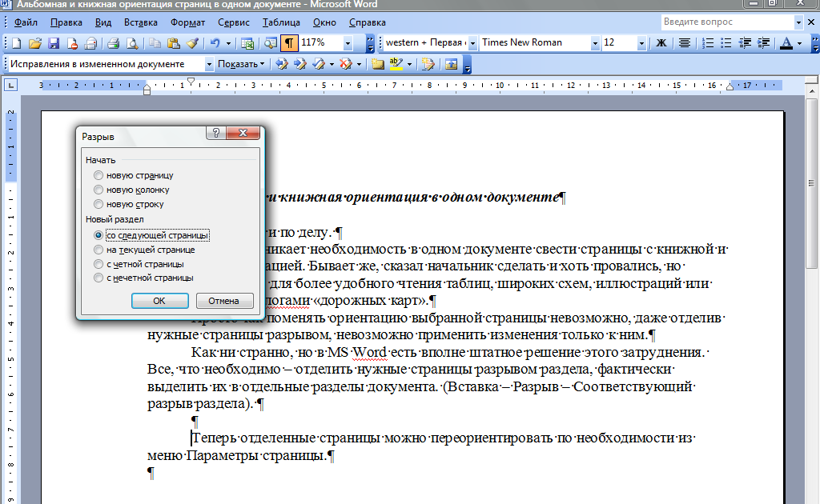The image size is (820, 504).
Task: Click the Format Painter brush icon
Action: (192, 43)
